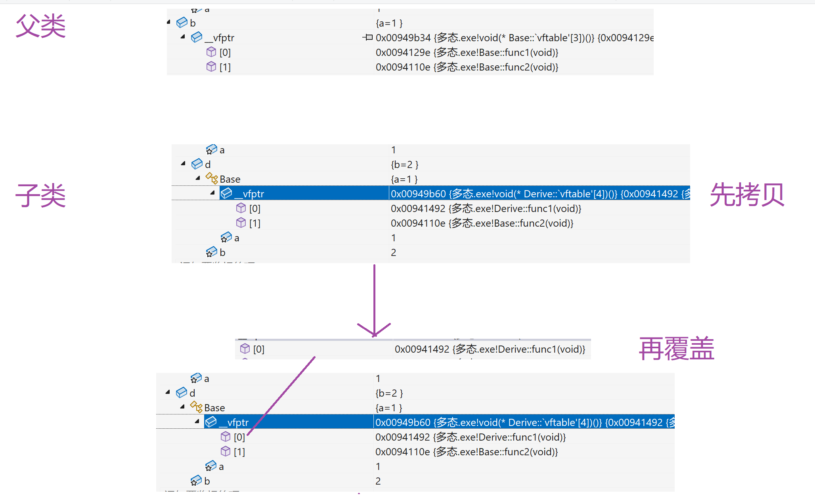815x504 pixels.
Task: Collapse the d node in the middle panel
Action: click(183, 163)
